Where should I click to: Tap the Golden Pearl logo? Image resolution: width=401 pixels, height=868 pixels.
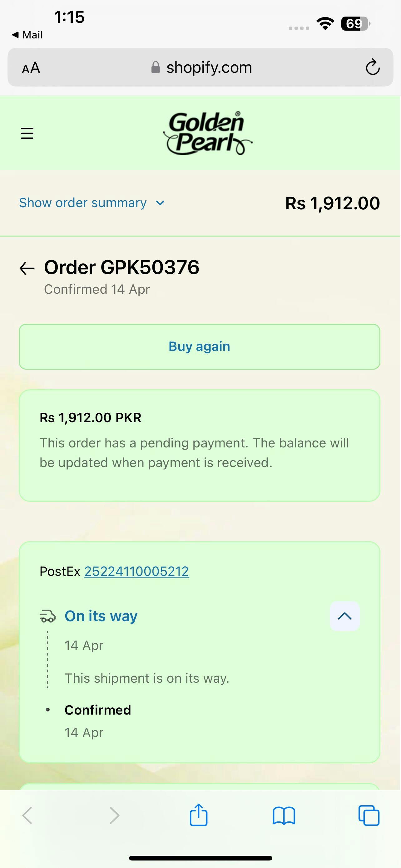pyautogui.click(x=207, y=133)
